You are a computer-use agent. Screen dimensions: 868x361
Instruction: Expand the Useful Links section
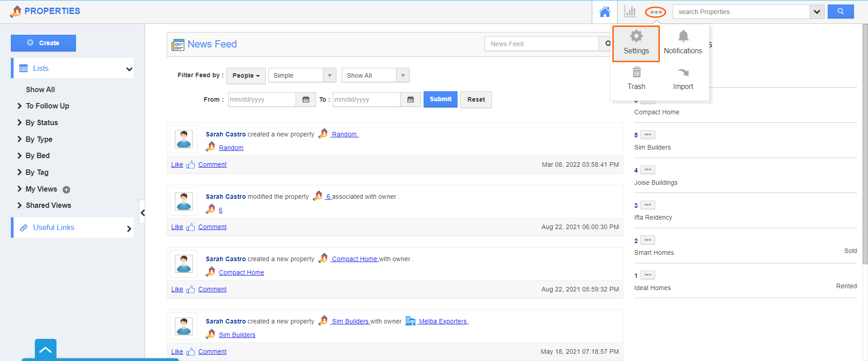pyautogui.click(x=129, y=229)
